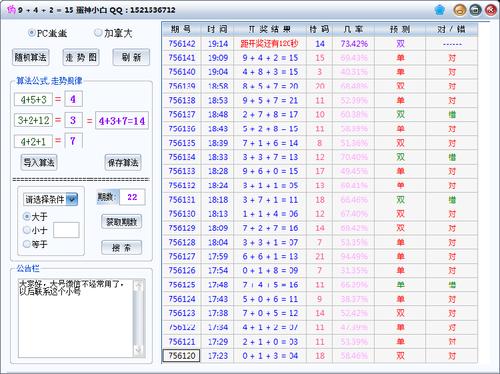Screen dimensions: 500x374
Task: Click result 1 + 1 + 4 = 06
Action: click(270, 214)
